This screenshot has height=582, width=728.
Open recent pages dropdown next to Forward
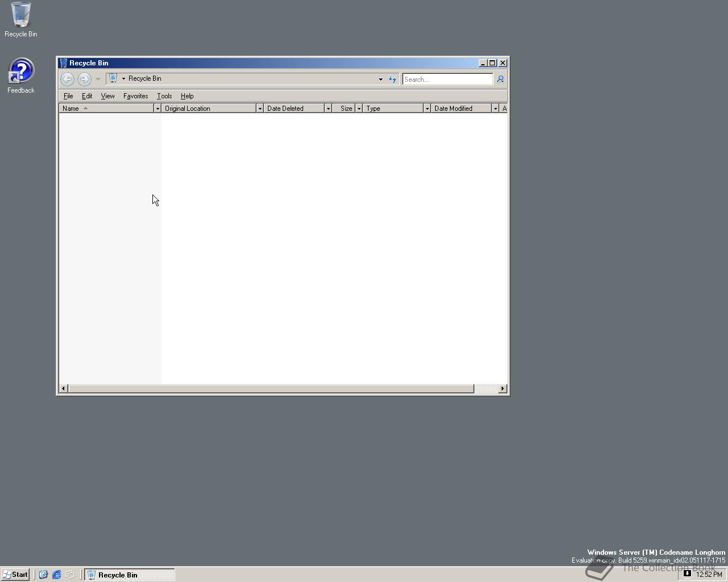(x=98, y=79)
